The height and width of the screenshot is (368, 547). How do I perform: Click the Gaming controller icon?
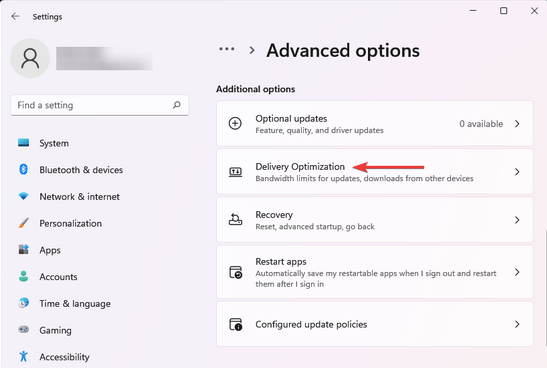click(x=23, y=329)
